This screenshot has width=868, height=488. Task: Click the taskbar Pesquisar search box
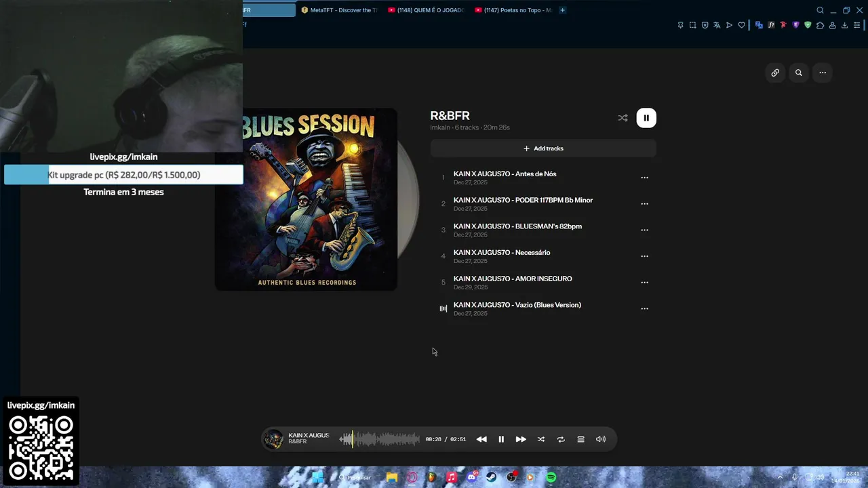coord(356,477)
